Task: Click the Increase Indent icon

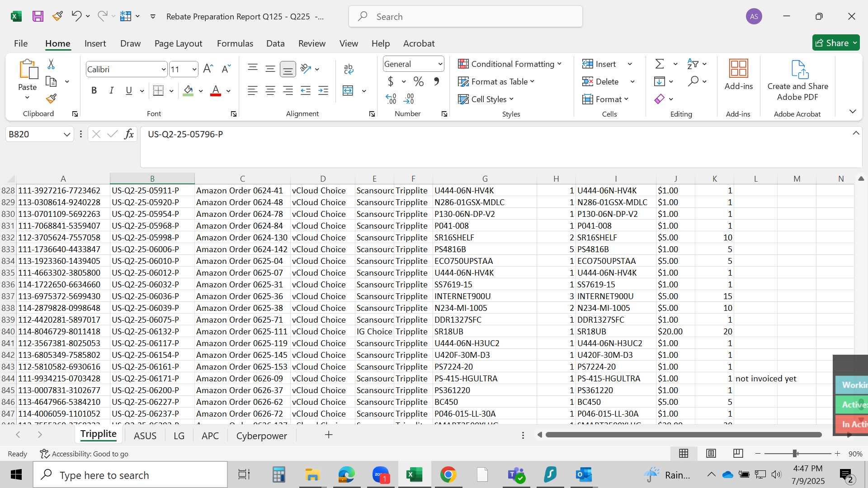Action: point(323,90)
